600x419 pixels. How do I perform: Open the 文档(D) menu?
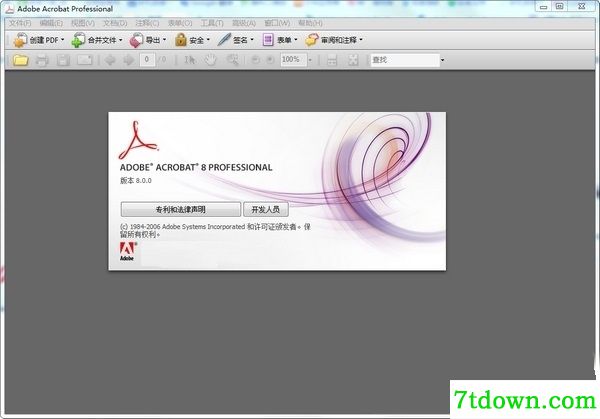tap(115, 23)
